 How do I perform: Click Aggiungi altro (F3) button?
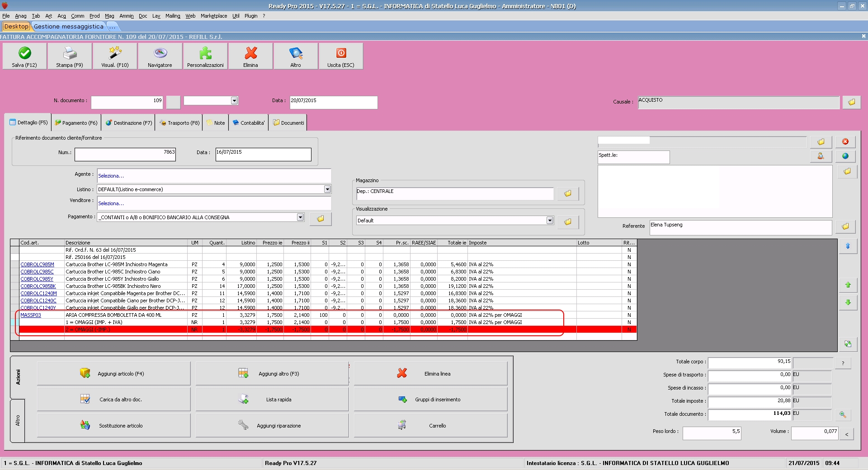(x=272, y=374)
